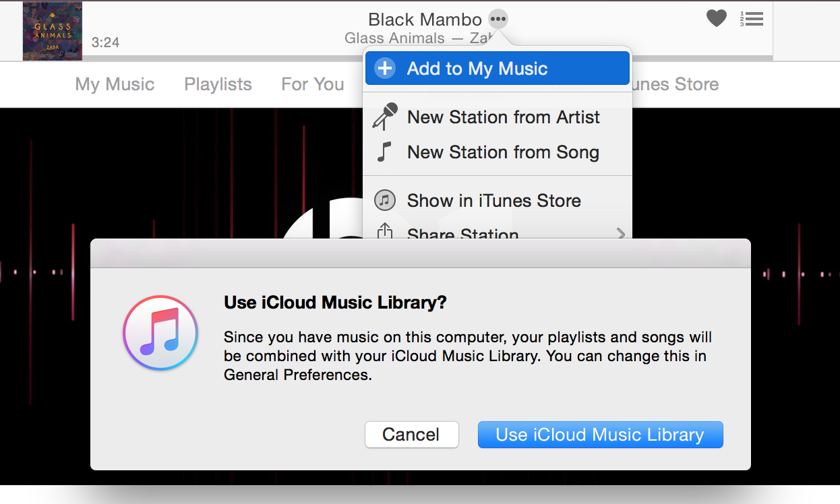Click the share icon beside Share Station

pyautogui.click(x=384, y=231)
